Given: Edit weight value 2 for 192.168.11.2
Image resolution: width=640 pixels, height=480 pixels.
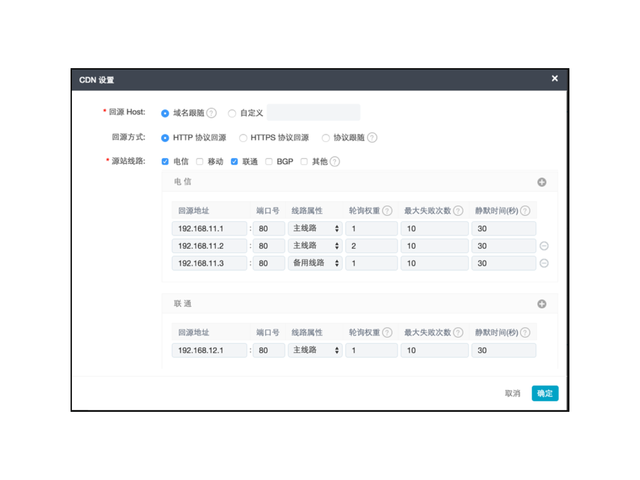Looking at the screenshot, I should [371, 246].
